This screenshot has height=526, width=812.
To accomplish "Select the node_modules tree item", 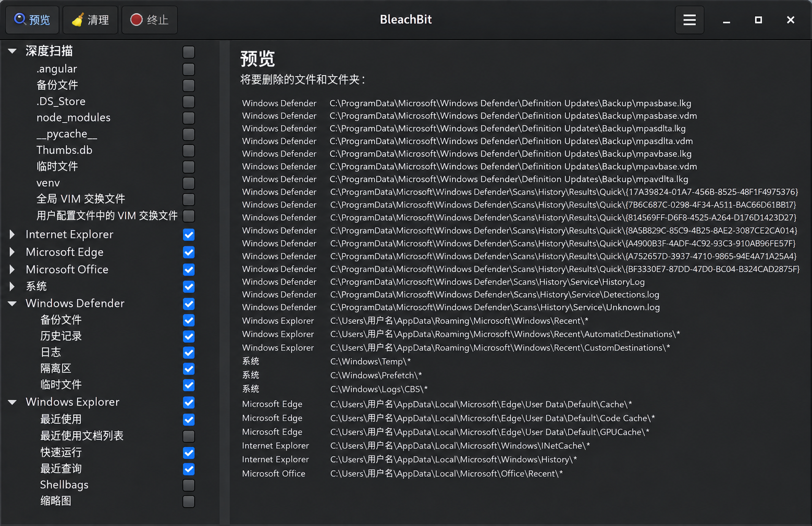I will (x=73, y=118).
